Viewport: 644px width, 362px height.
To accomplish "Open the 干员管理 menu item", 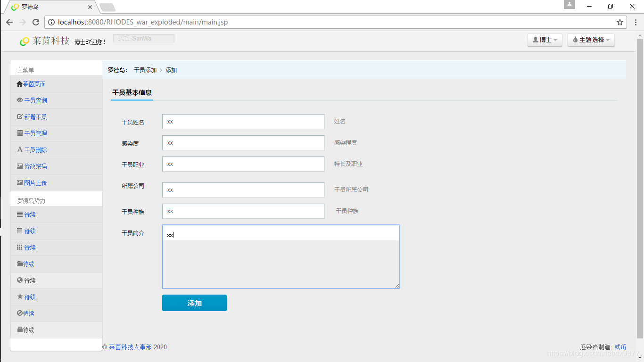I will coord(56,133).
